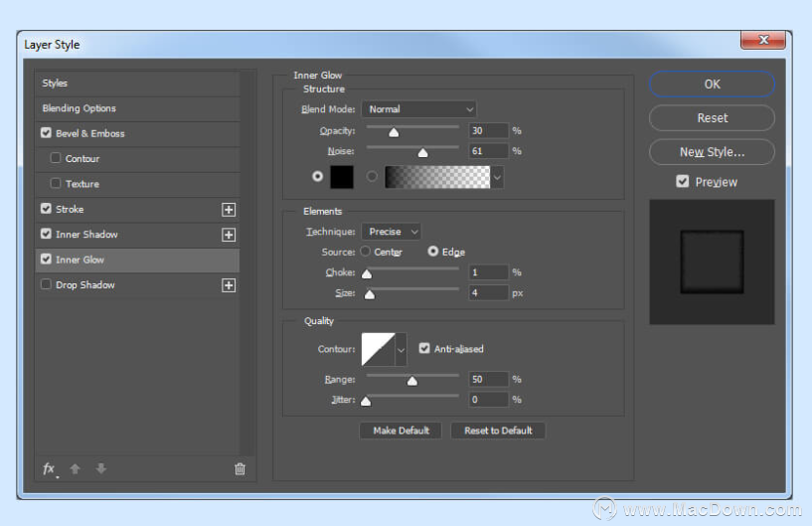Disable the Bevel & Emboss checkbox
The height and width of the screenshot is (526, 812).
pyautogui.click(x=46, y=132)
